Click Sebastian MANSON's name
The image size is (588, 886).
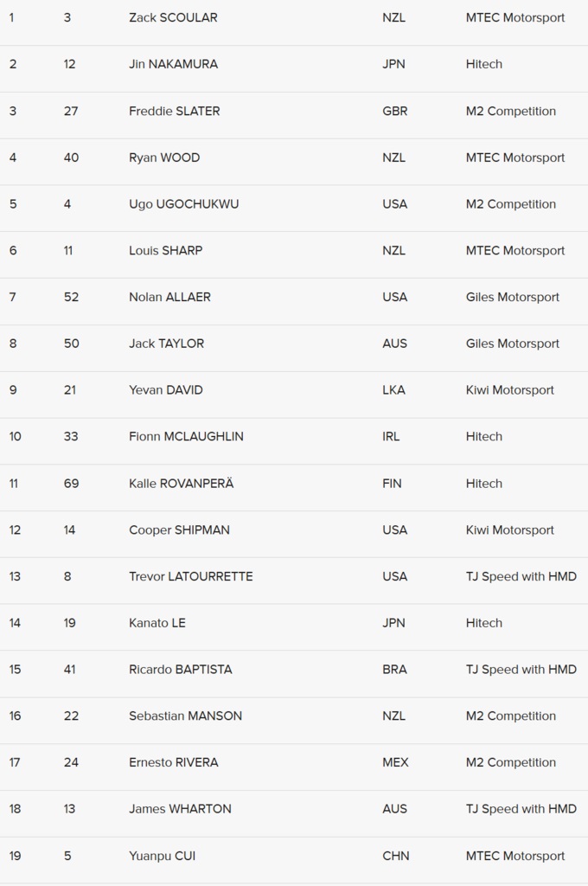tap(185, 716)
